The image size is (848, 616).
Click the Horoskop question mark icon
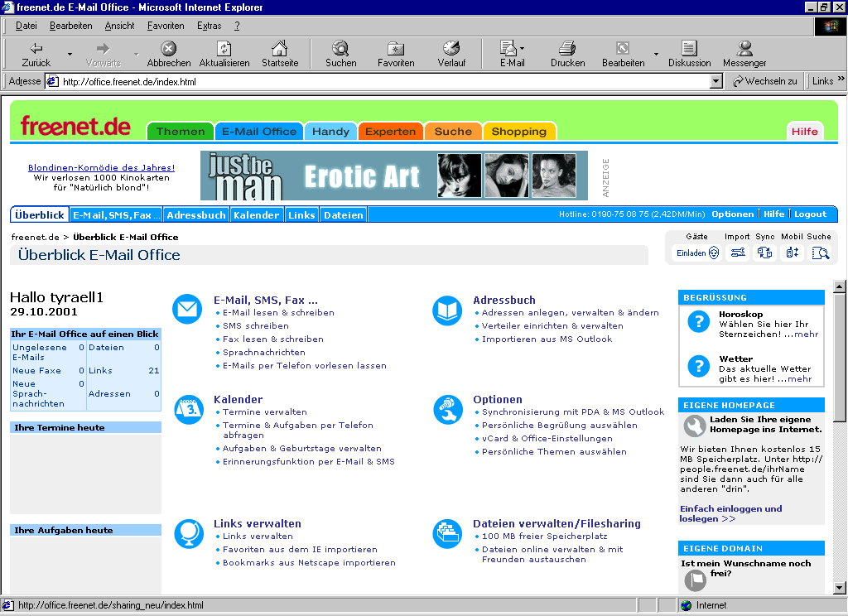(699, 321)
